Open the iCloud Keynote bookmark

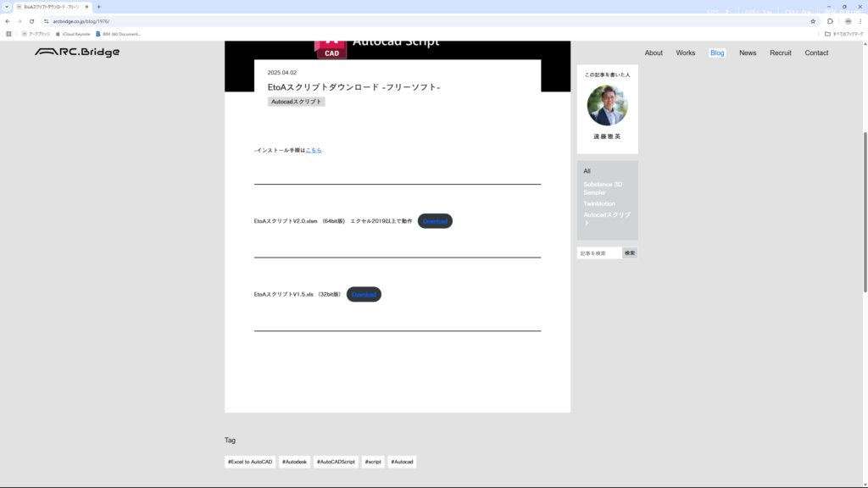(x=73, y=34)
